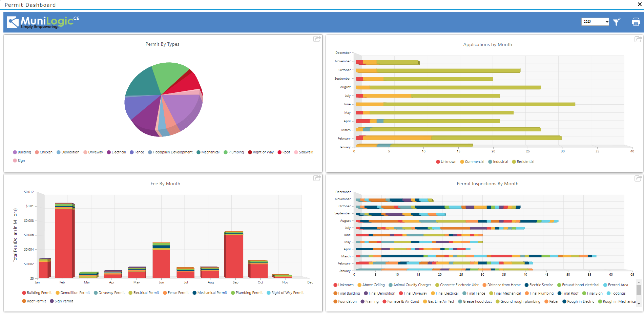Image resolution: width=644 pixels, height=319 pixels.
Task: Click the June residential applications bar
Action: [479, 104]
